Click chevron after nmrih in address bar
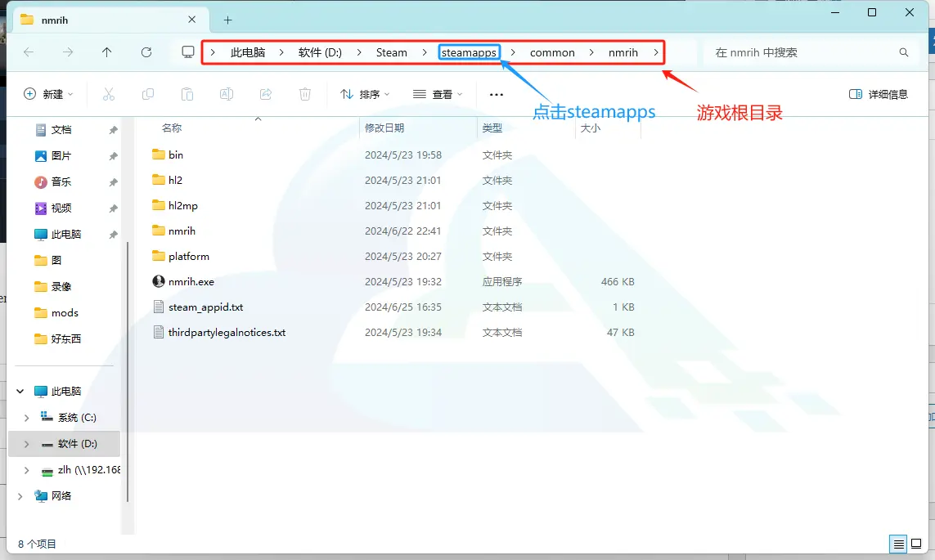 click(x=655, y=52)
